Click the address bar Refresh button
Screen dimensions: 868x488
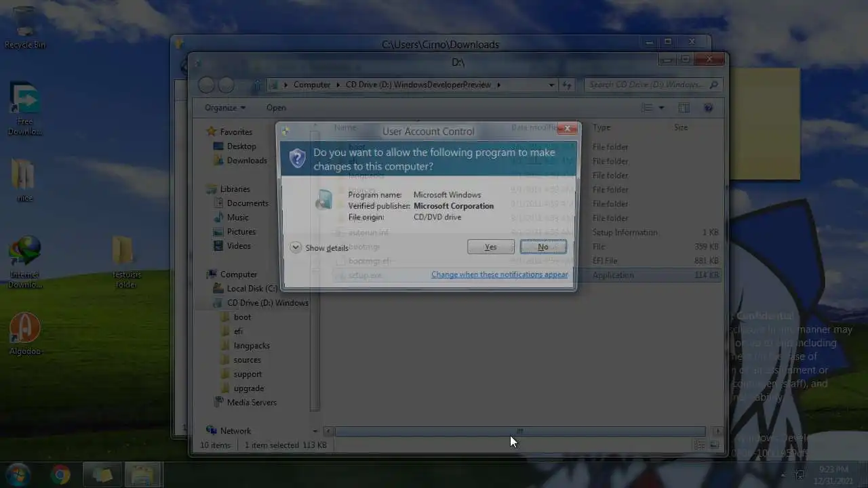click(x=567, y=85)
